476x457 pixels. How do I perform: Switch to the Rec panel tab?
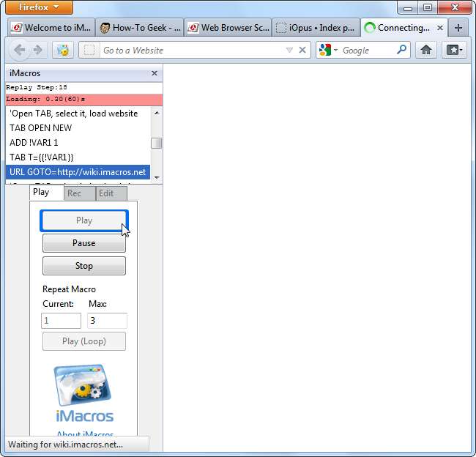pyautogui.click(x=80, y=193)
